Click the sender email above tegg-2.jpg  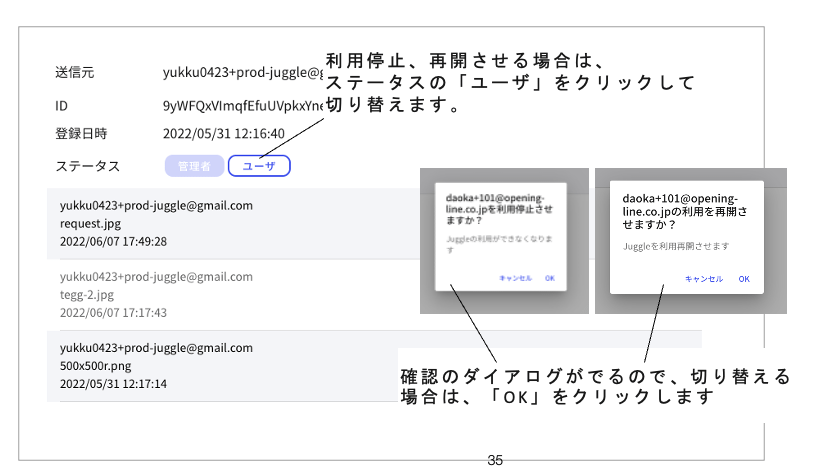tap(156, 276)
